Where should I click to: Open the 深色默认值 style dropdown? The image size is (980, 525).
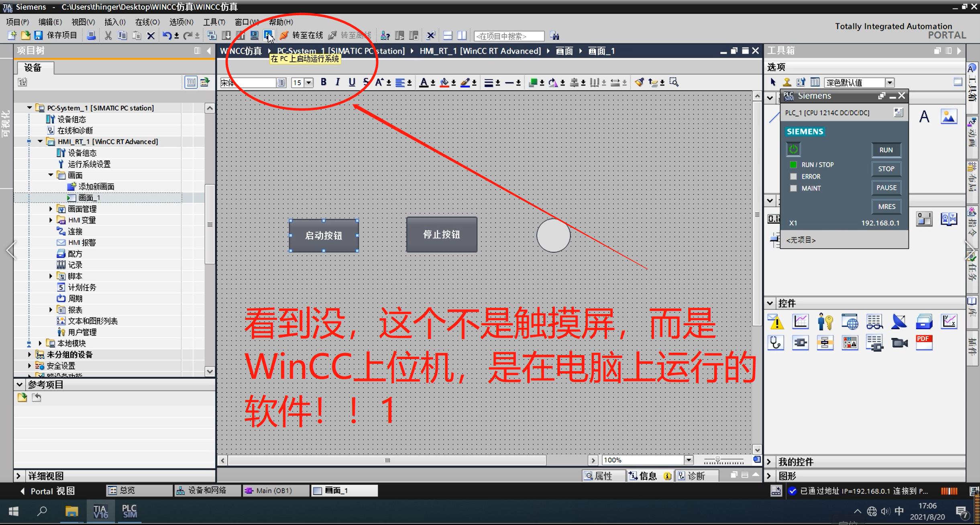click(890, 83)
